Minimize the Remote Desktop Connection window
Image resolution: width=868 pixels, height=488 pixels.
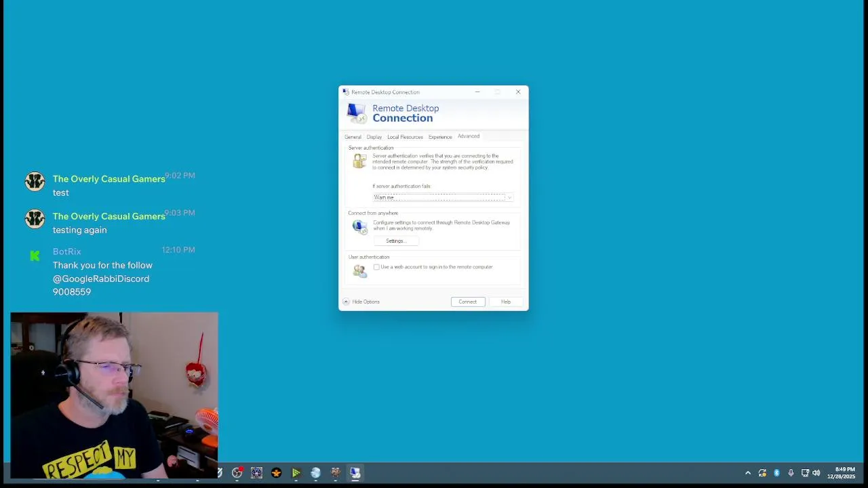(477, 92)
